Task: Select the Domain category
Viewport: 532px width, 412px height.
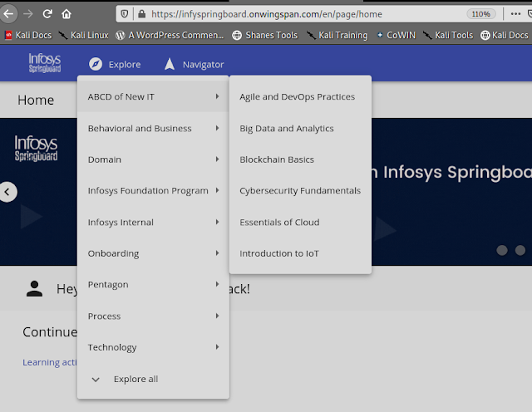Action: click(153, 159)
